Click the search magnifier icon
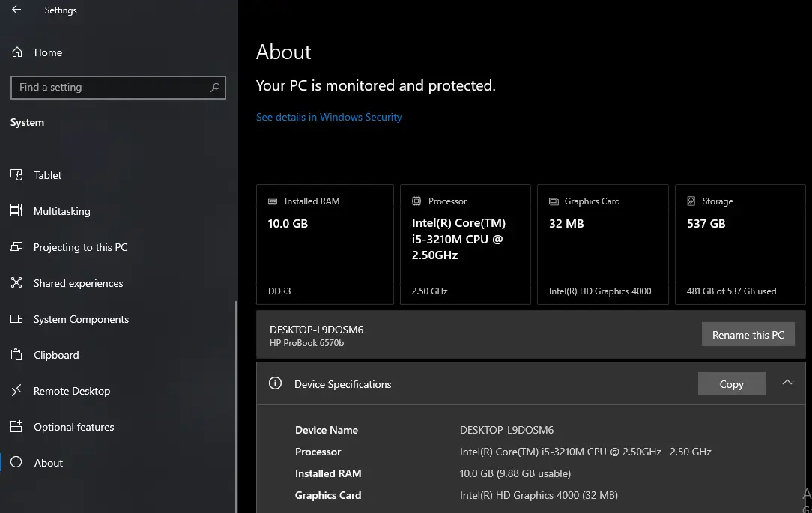812x513 pixels. tap(215, 88)
